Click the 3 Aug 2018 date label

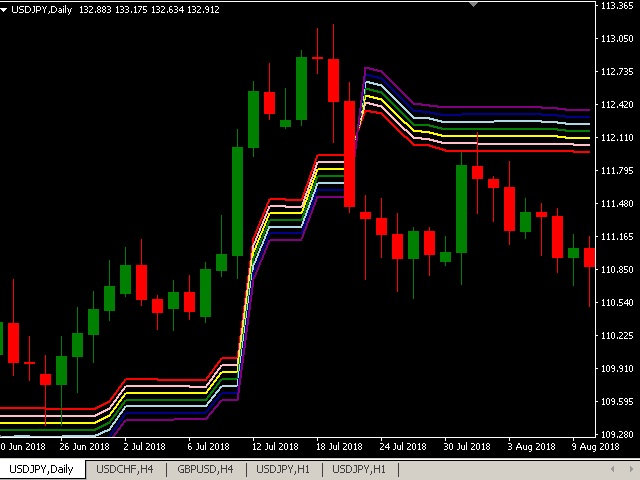pyautogui.click(x=531, y=447)
